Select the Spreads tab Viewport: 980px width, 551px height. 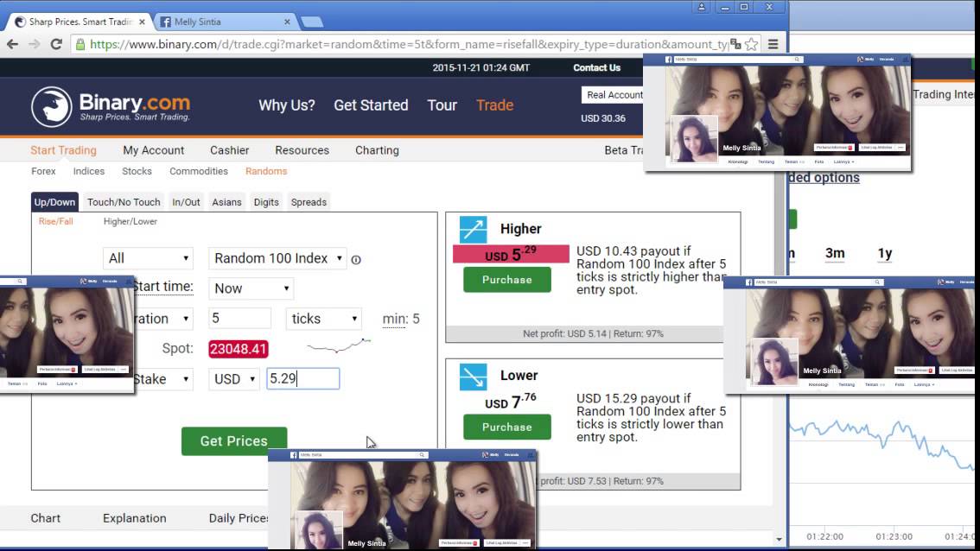[309, 202]
